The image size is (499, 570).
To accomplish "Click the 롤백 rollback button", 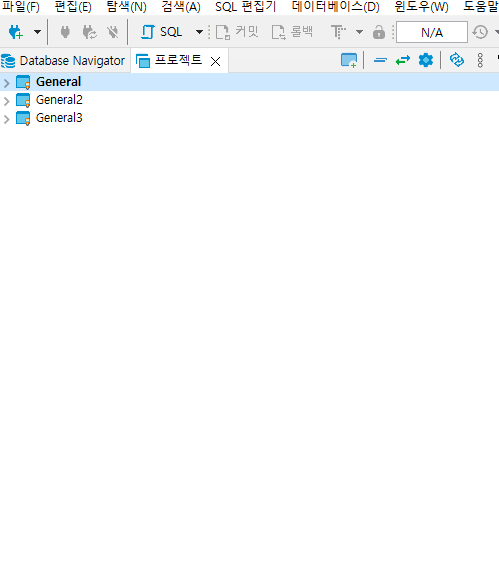I will click(x=292, y=32).
